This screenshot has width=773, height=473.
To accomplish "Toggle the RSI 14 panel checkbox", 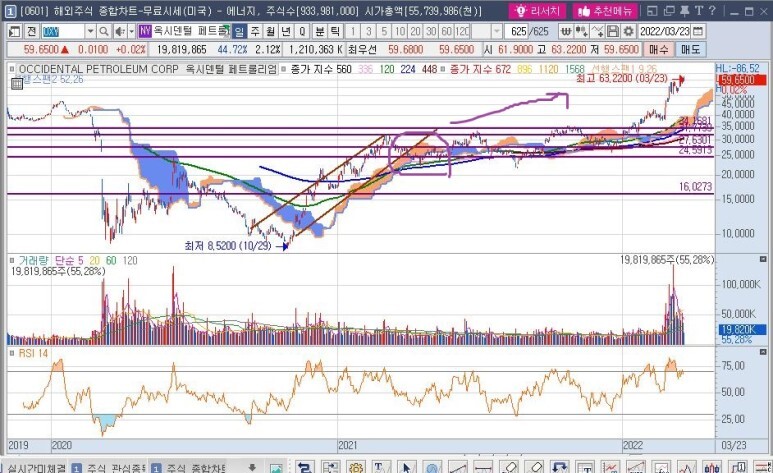I will coord(12,354).
